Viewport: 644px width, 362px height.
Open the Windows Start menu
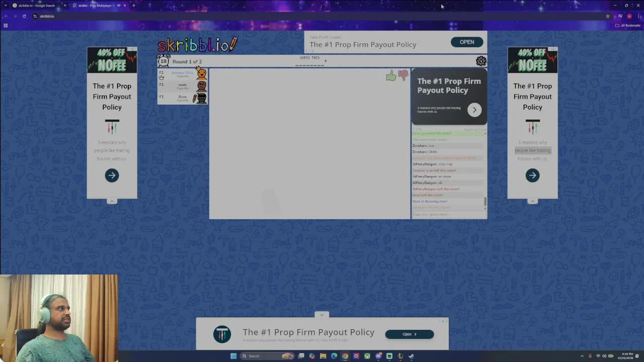pyautogui.click(x=233, y=356)
